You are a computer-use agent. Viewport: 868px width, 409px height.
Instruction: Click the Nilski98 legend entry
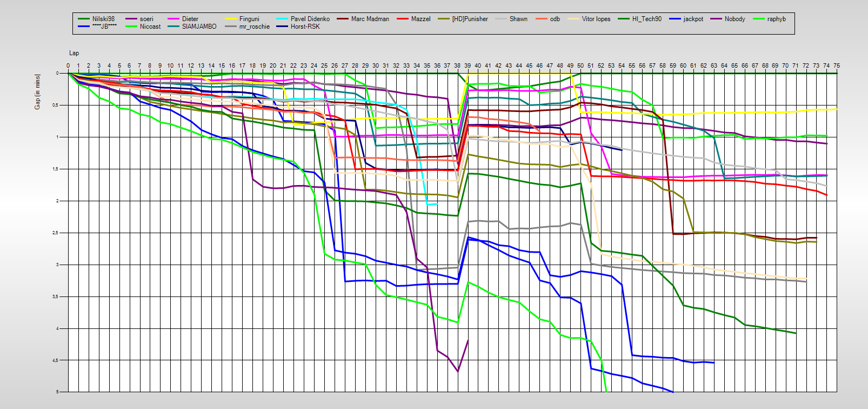coord(103,19)
